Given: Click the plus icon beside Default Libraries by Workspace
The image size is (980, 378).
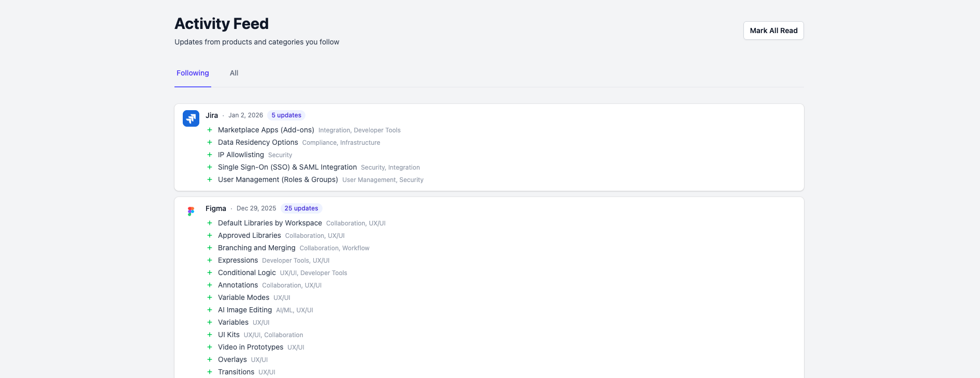Looking at the screenshot, I should [210, 223].
